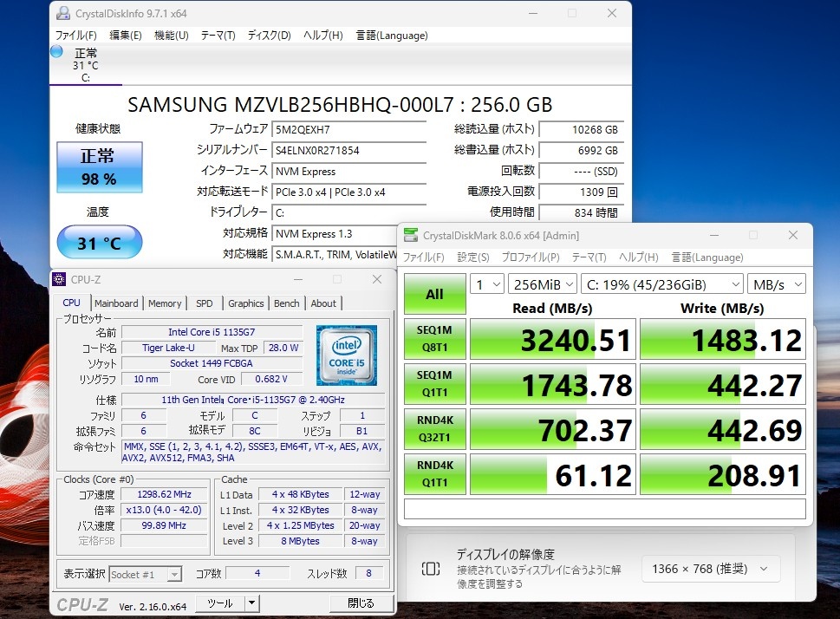Open the MB/s unit dropdown

click(775, 284)
